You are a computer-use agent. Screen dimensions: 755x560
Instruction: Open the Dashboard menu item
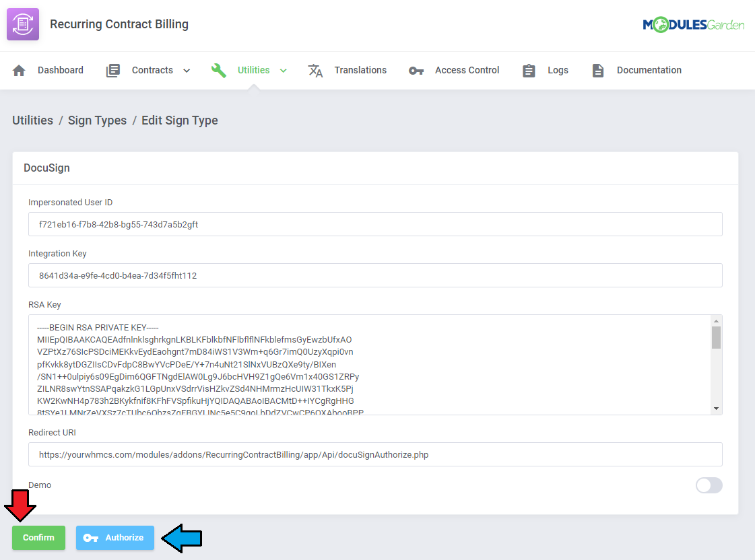(x=61, y=70)
